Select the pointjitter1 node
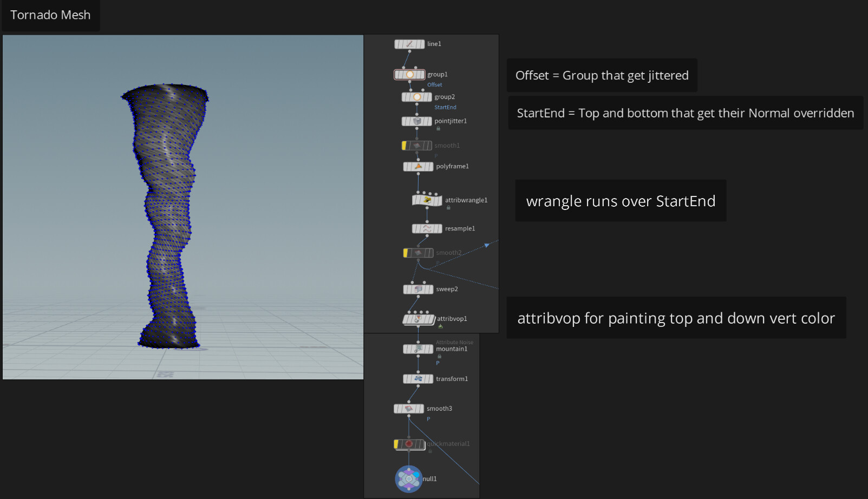Viewport: 868px width, 499px height. (x=417, y=121)
